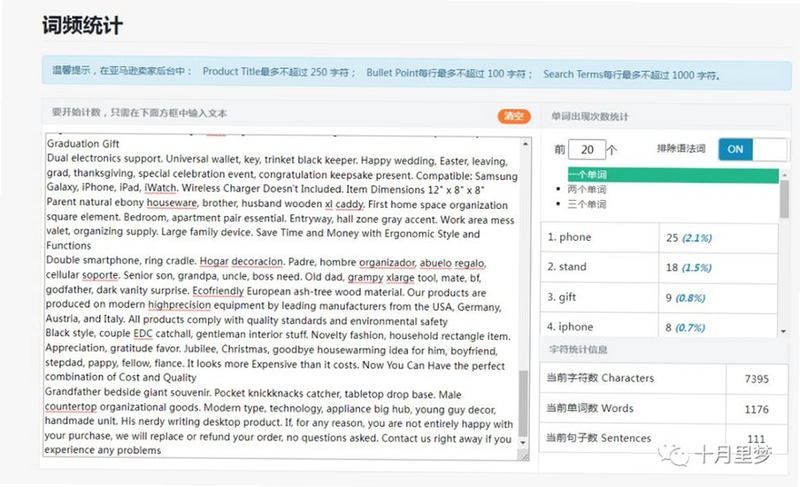The image size is (800, 487).
Task: Click the orange 清空 clear button
Action: [514, 116]
